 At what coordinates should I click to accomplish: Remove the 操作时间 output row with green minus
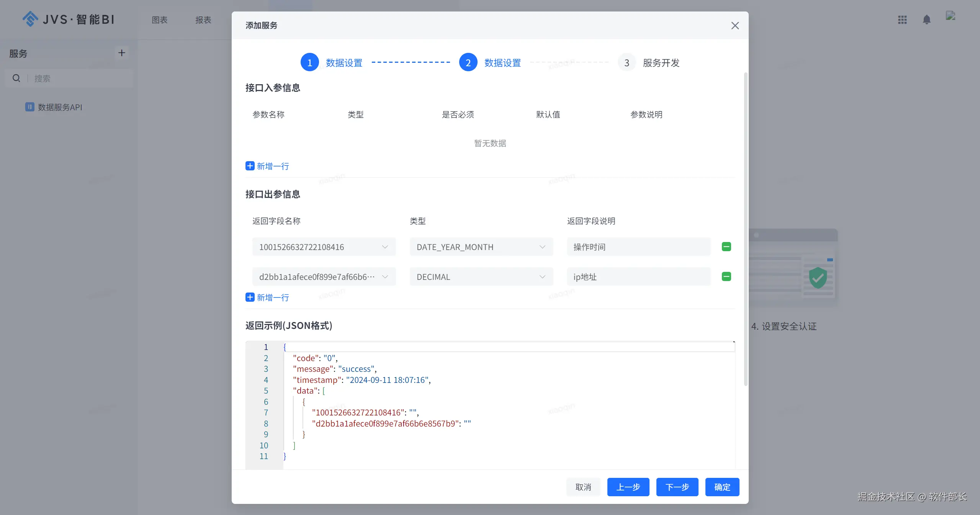tap(726, 247)
